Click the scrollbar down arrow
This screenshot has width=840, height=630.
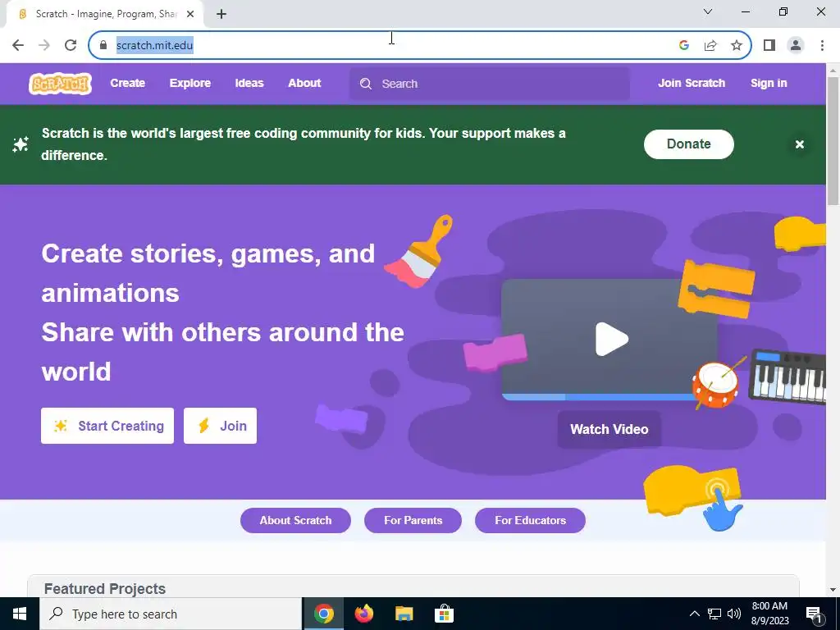click(x=833, y=591)
